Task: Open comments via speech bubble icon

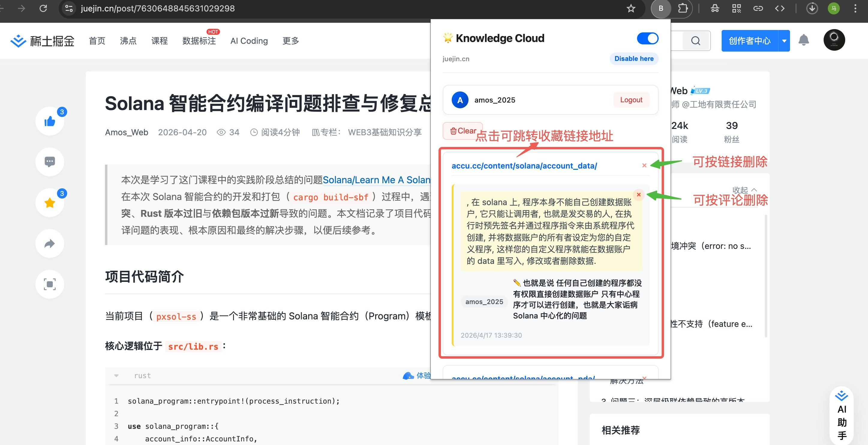Action: tap(50, 162)
